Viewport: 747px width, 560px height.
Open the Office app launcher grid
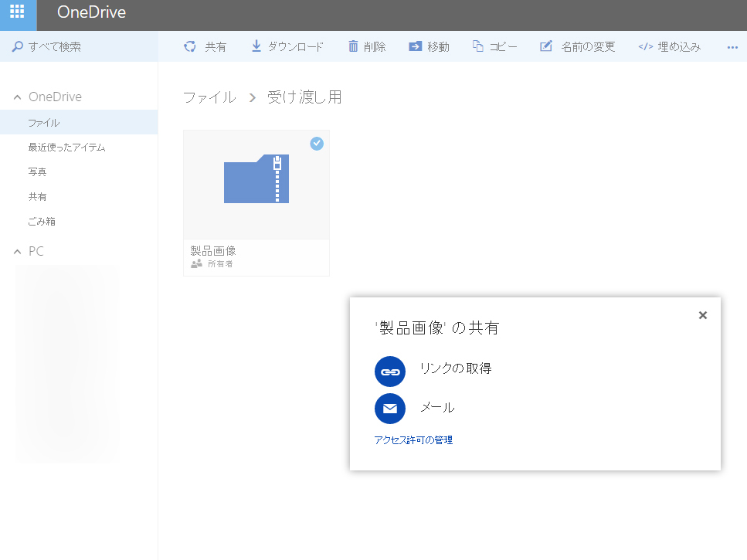[17, 15]
